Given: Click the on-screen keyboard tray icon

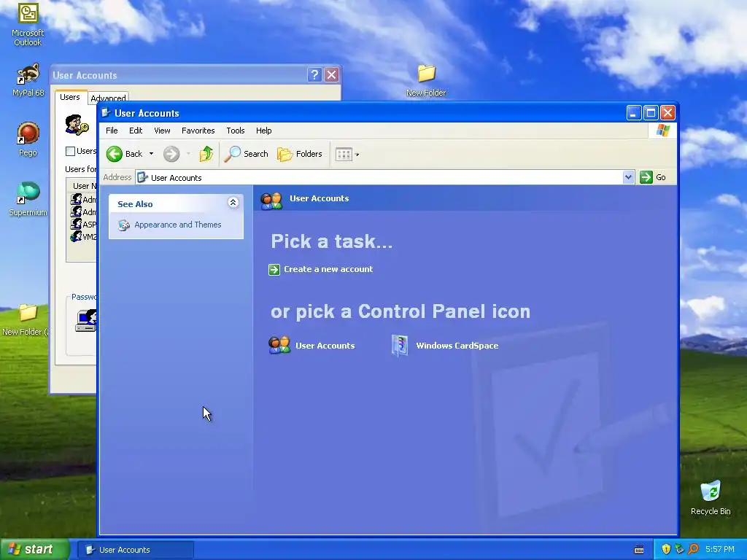Looking at the screenshot, I should click(x=639, y=550).
